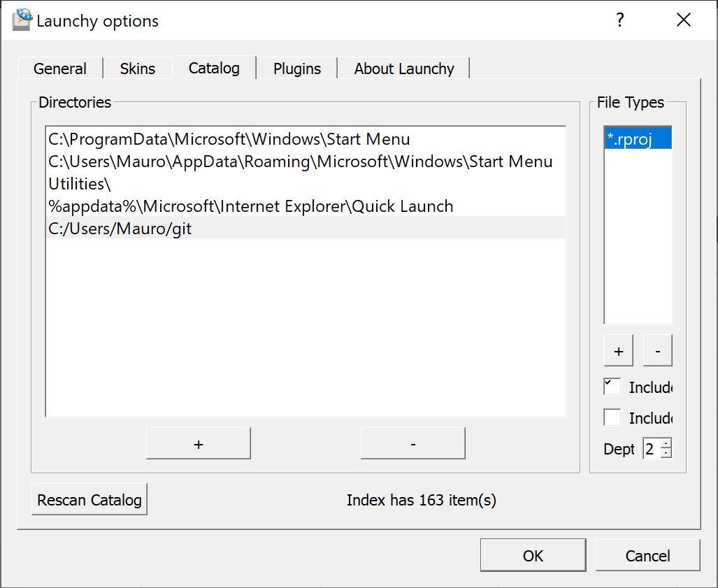718x588 pixels.
Task: Go to the Plugins tab
Action: [296, 69]
